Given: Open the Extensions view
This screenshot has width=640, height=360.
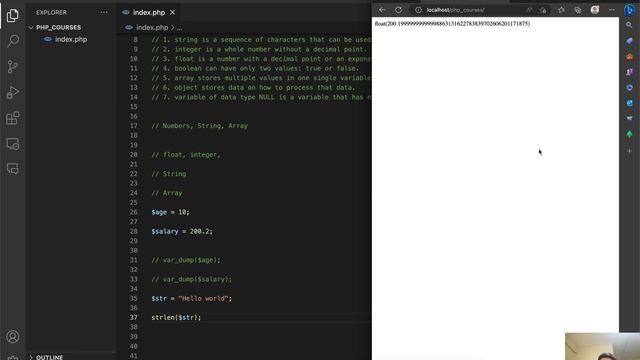Looking at the screenshot, I should [x=13, y=118].
